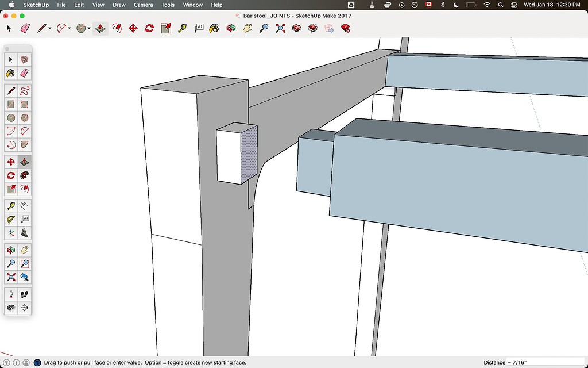588x368 pixels.
Task: Open Spotlight search from the menu bar
Action: click(500, 5)
